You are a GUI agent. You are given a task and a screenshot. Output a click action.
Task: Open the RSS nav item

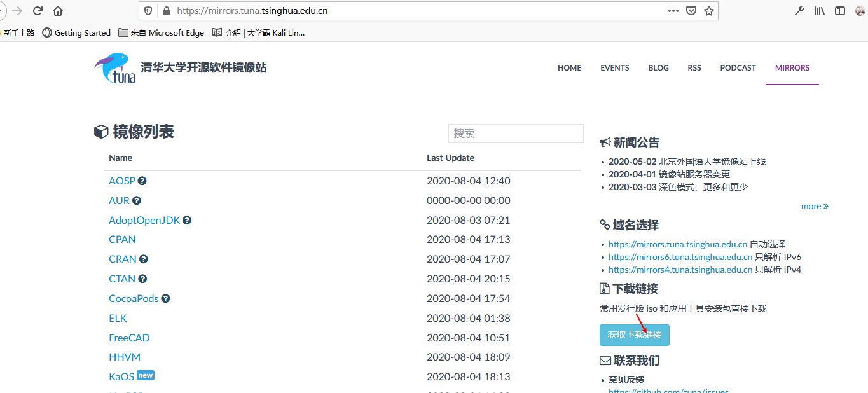[x=694, y=68]
